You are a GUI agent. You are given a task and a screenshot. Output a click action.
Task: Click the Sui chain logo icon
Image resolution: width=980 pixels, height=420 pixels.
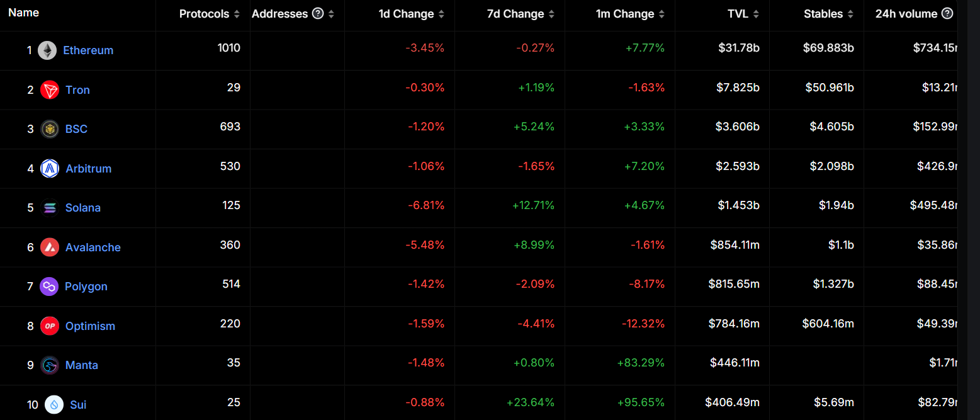[x=54, y=404]
